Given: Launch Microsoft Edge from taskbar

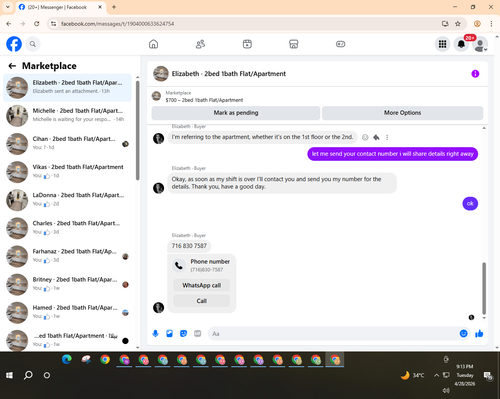Looking at the screenshot, I should pos(67,360).
